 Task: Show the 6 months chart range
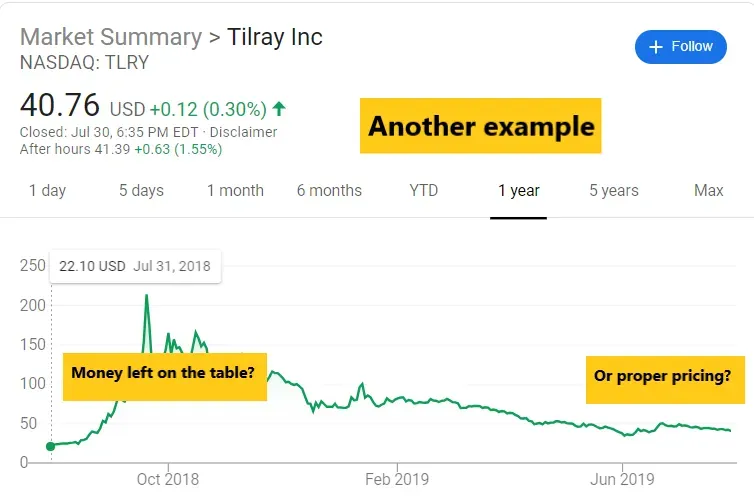(x=329, y=190)
